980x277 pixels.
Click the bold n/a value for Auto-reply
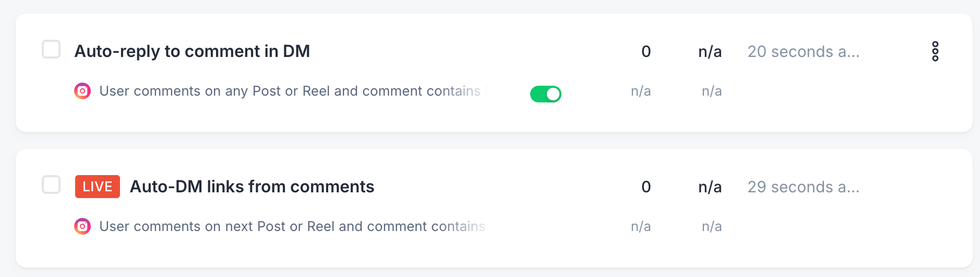point(710,51)
